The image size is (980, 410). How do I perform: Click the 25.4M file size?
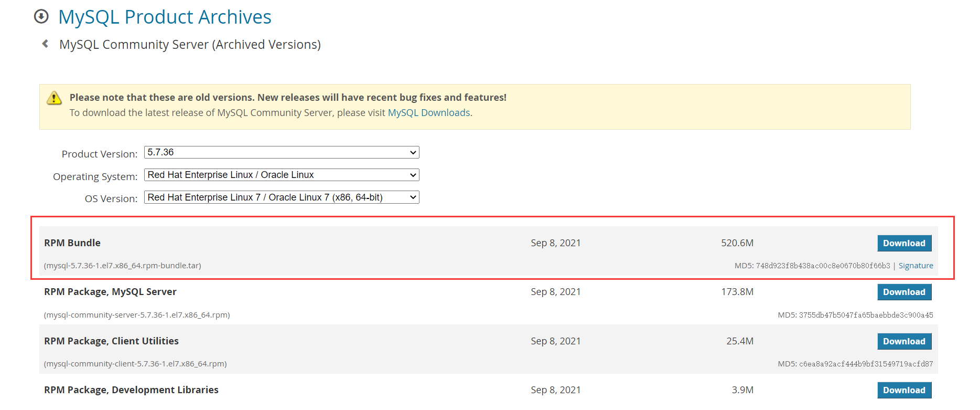[x=740, y=341]
